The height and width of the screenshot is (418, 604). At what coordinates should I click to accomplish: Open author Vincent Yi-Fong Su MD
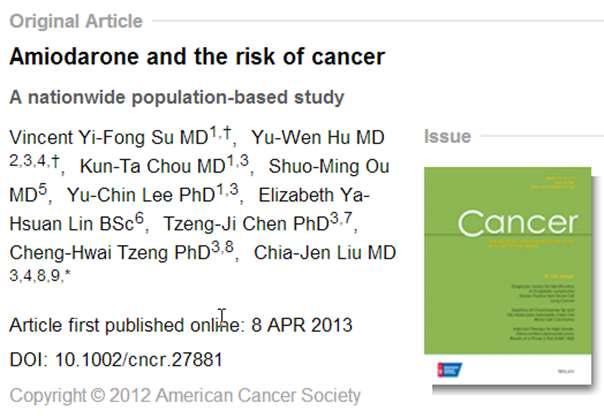pyautogui.click(x=109, y=138)
